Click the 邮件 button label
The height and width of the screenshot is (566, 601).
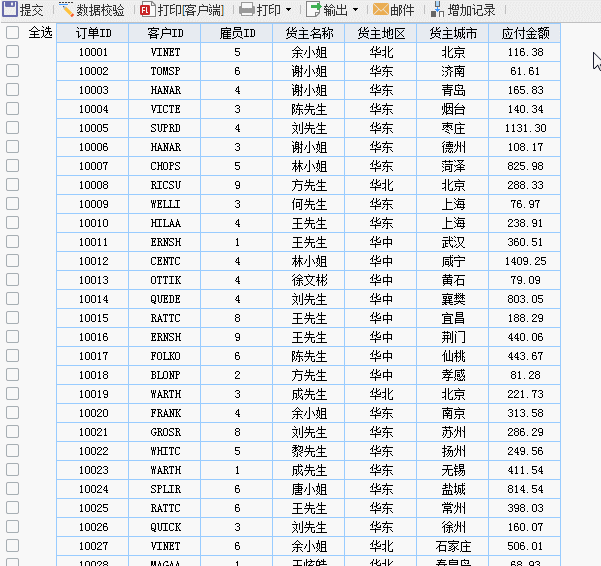point(402,10)
